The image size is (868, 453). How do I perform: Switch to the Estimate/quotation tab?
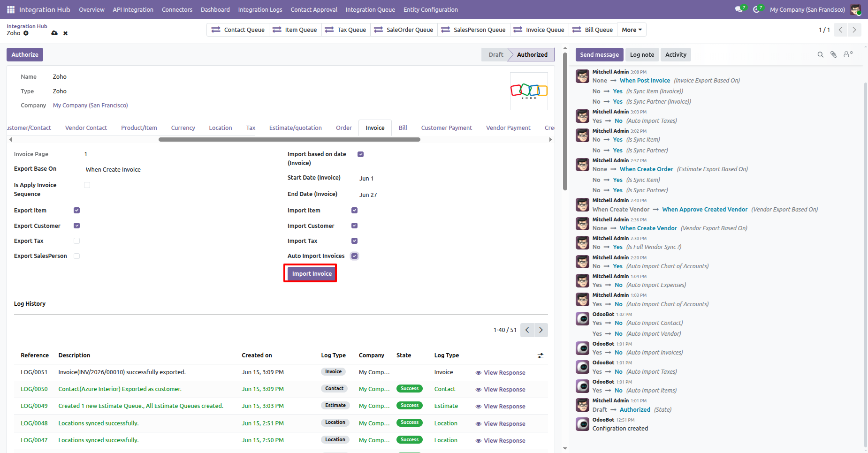click(296, 128)
